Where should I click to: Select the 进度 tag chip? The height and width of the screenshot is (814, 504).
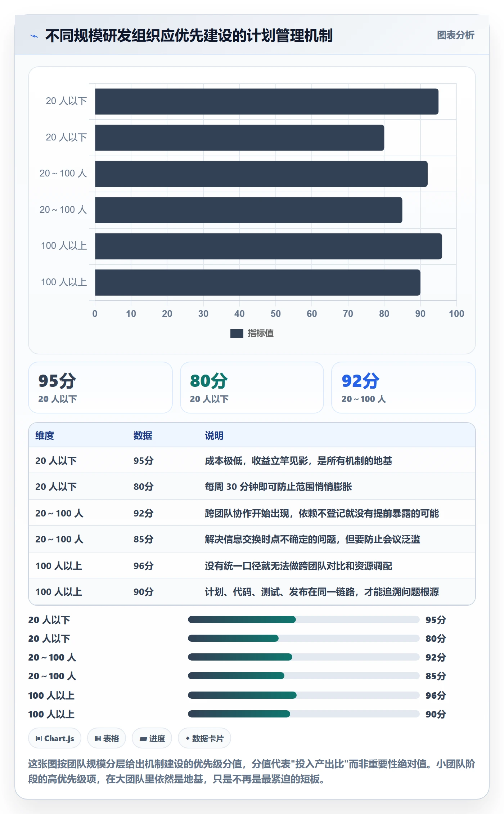[x=152, y=738]
